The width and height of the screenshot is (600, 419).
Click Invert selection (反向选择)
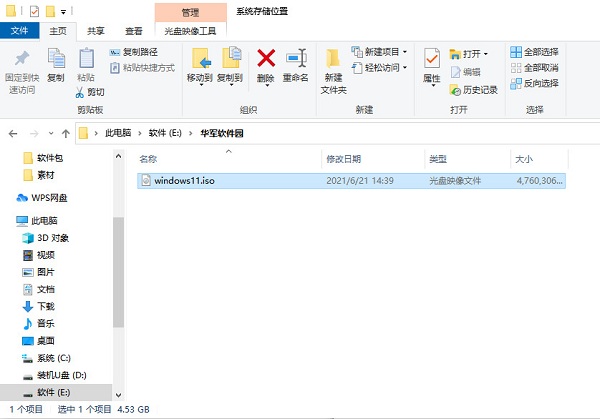pos(534,83)
